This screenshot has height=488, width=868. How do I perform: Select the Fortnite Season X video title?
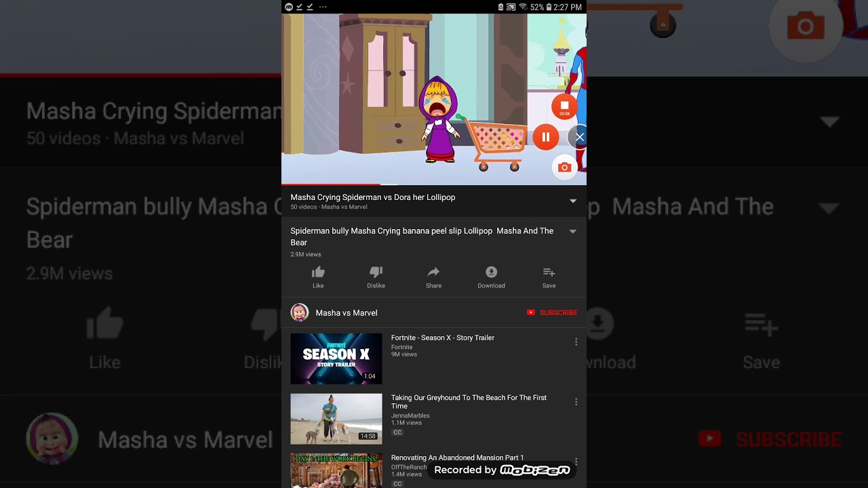click(x=443, y=338)
